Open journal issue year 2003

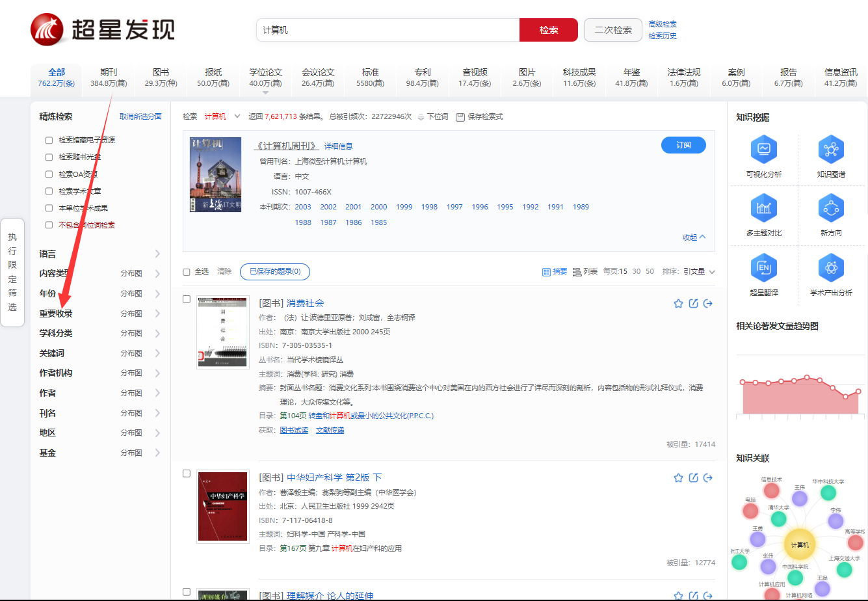(x=303, y=207)
